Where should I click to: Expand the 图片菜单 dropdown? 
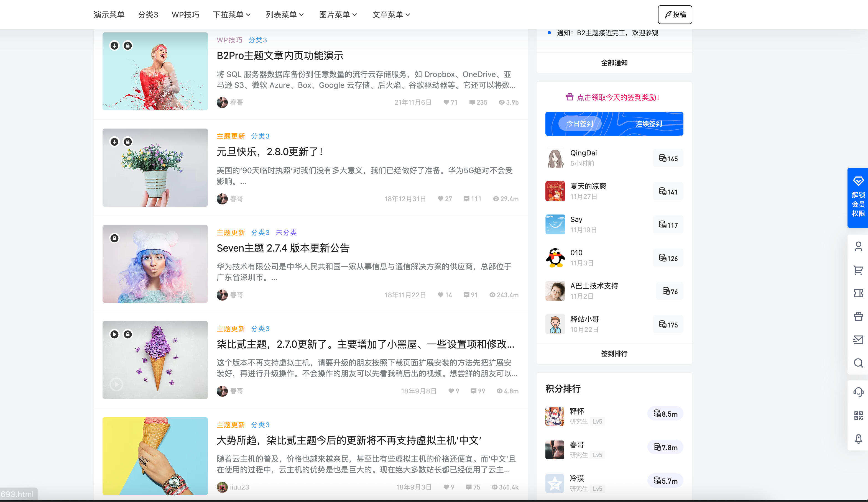[338, 14]
